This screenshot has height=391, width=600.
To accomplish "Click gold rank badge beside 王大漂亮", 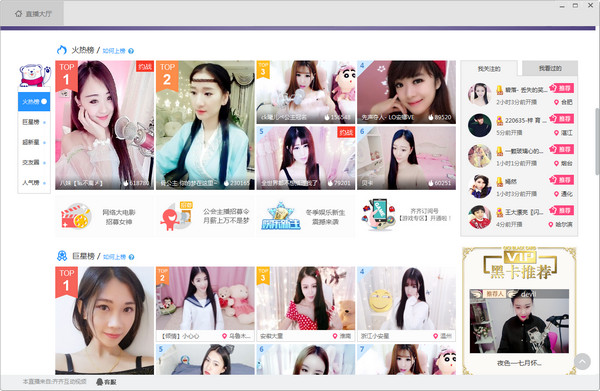I will (x=499, y=212).
